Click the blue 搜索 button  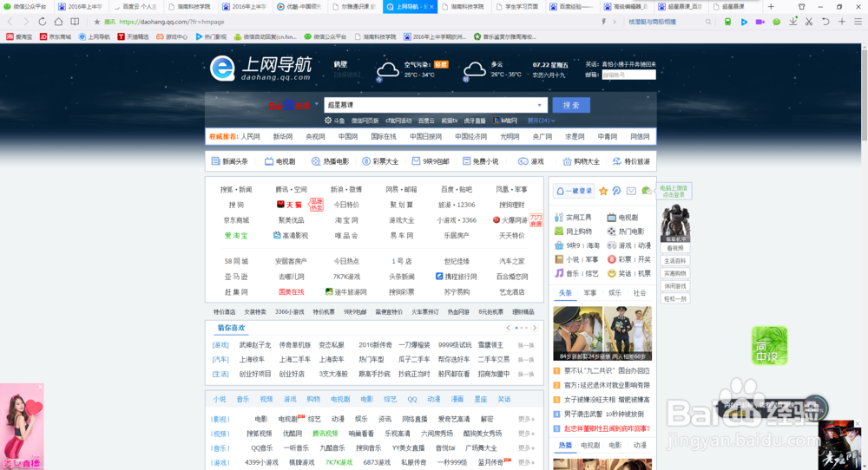pyautogui.click(x=571, y=105)
